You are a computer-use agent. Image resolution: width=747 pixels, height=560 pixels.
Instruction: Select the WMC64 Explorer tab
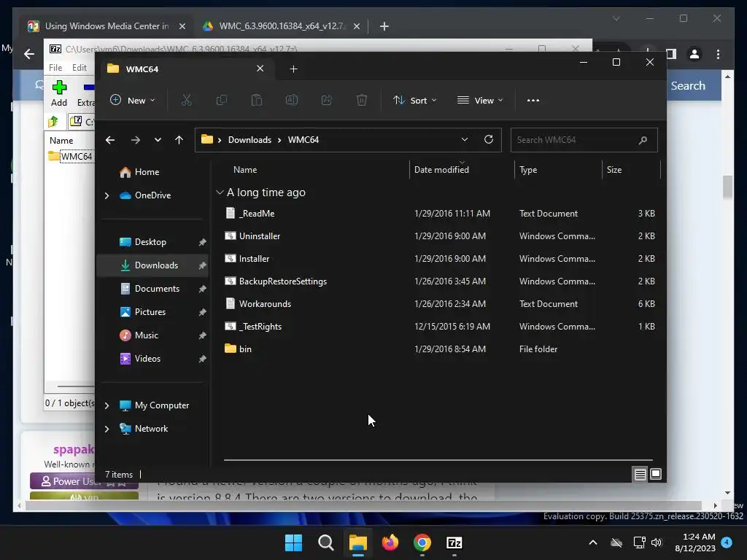click(x=186, y=69)
